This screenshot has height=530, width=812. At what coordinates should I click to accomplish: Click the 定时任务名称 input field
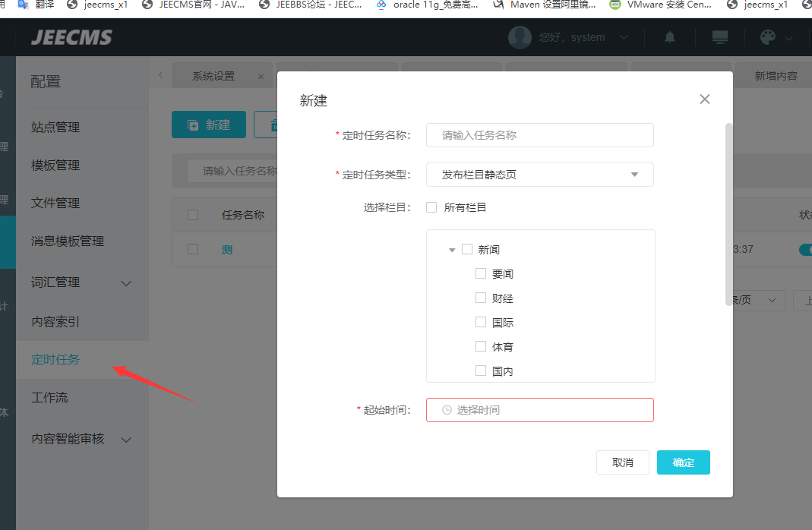[539, 135]
